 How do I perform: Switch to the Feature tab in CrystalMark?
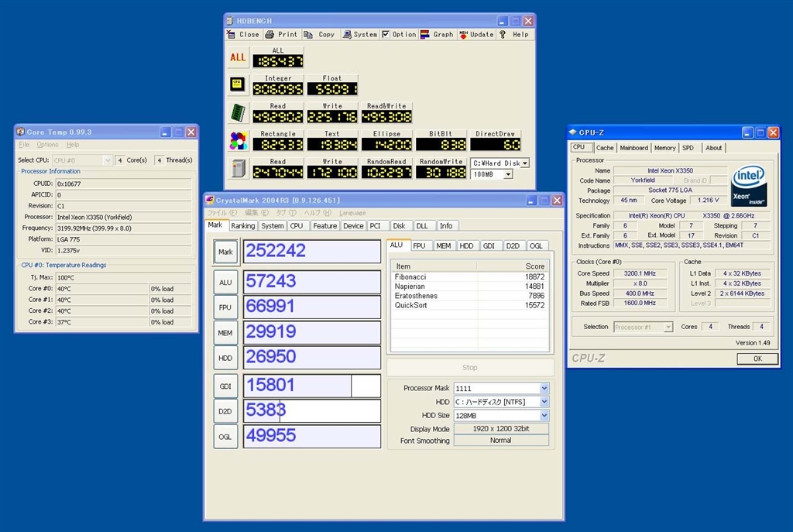pyautogui.click(x=324, y=226)
